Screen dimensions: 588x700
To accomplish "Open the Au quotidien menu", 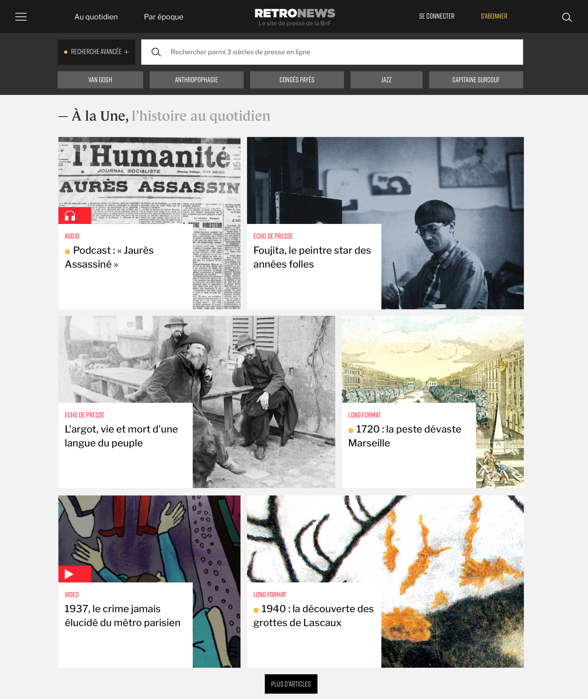I will pyautogui.click(x=96, y=17).
